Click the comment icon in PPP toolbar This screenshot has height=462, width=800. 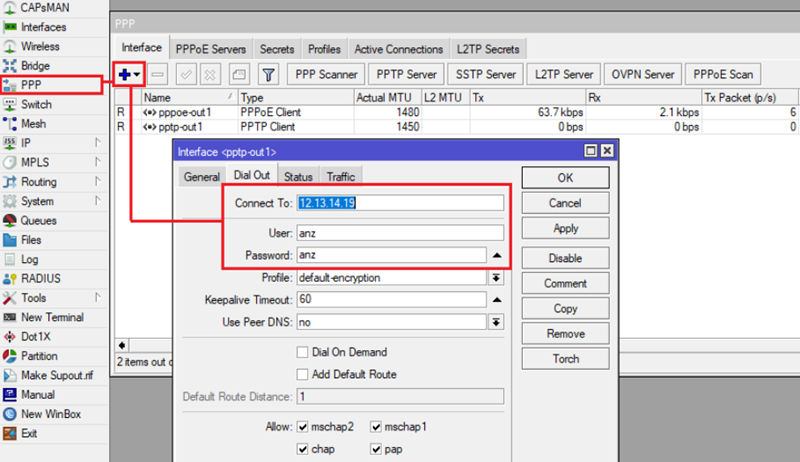click(238, 74)
